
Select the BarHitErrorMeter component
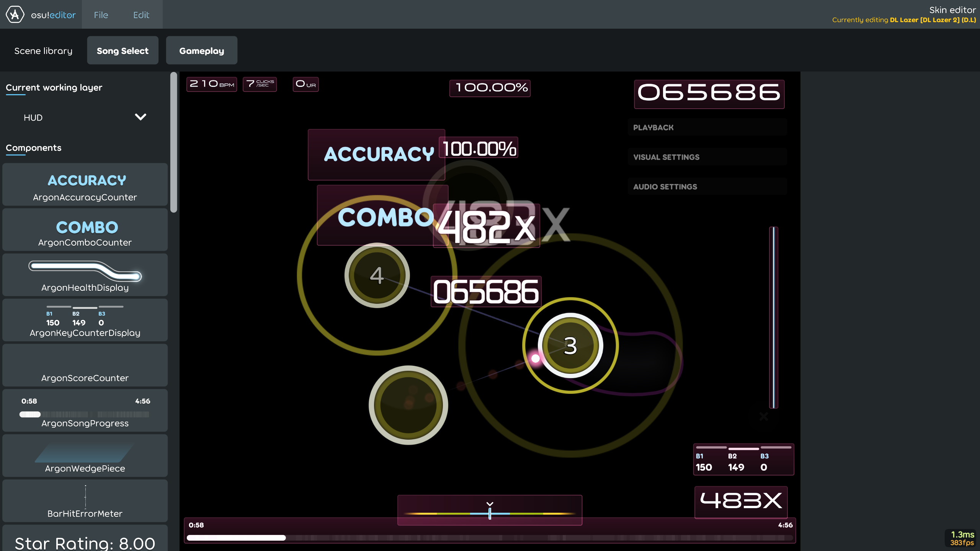tap(85, 500)
